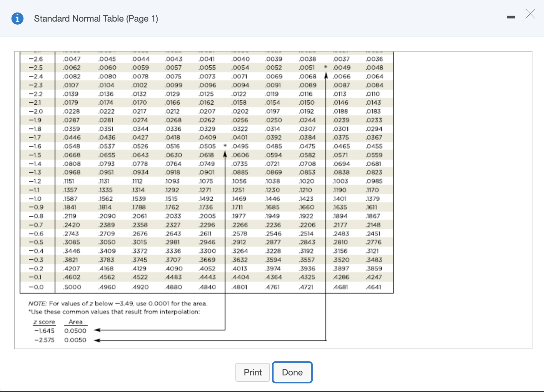Screen dimensions: 544x392
Task: Click the Area column header in the footnote
Action: tap(76, 322)
